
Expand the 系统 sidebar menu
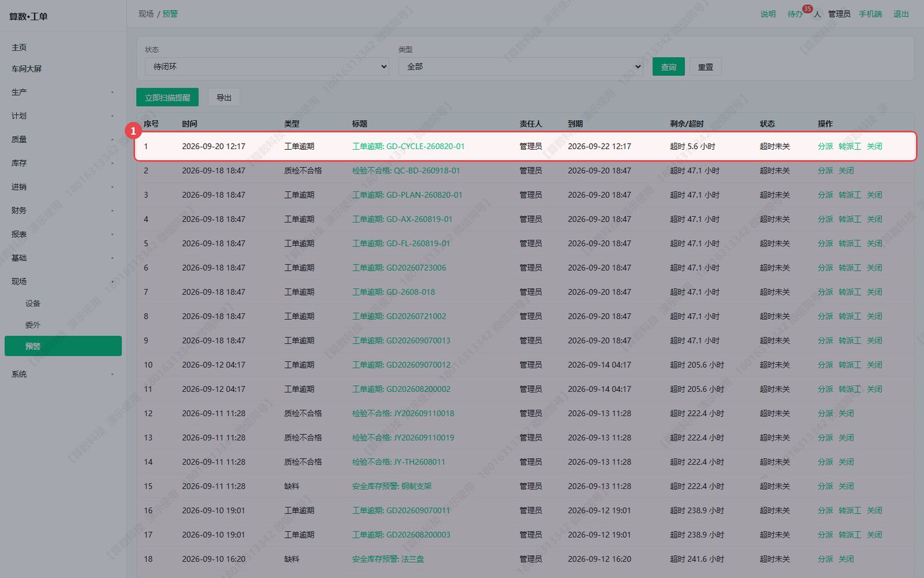click(63, 375)
